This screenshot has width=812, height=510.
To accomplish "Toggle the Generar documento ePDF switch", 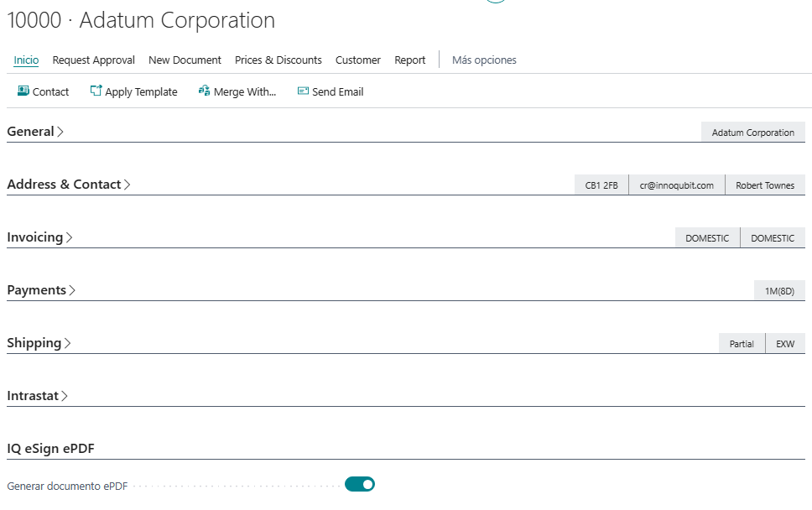I will tap(360, 484).
